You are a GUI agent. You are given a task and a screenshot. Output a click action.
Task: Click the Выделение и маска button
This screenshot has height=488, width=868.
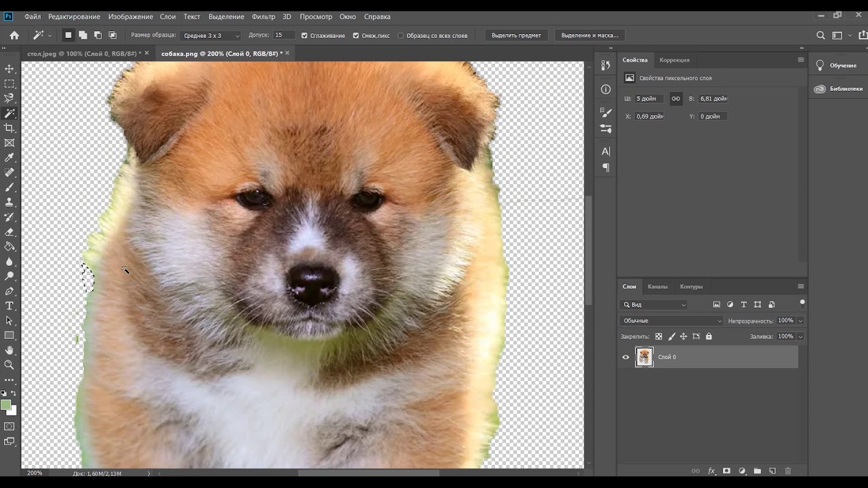pos(590,35)
